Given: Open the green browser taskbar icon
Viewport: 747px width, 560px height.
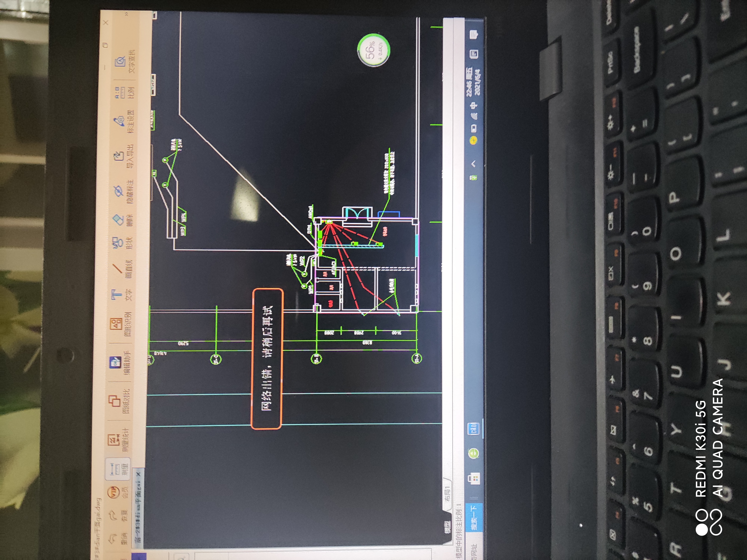Looking at the screenshot, I should tap(473, 453).
